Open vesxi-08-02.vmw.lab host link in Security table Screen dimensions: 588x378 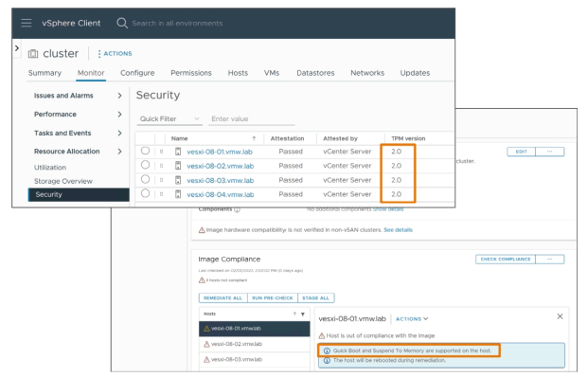pos(220,166)
